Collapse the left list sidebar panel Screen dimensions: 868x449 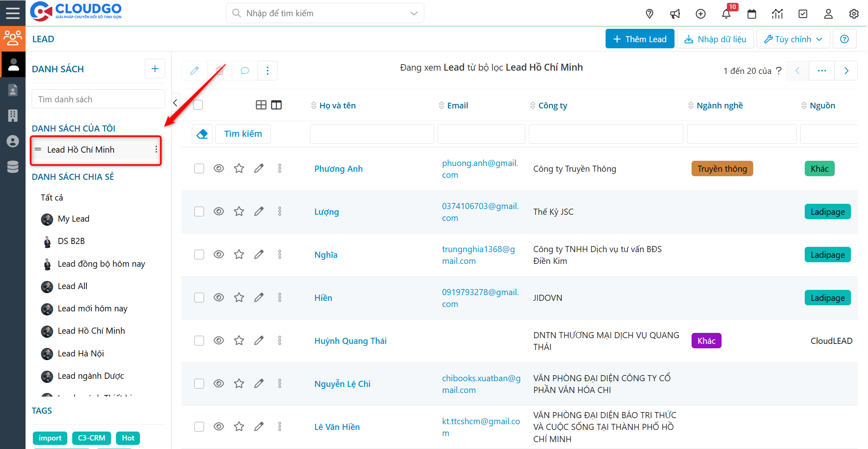pos(175,102)
